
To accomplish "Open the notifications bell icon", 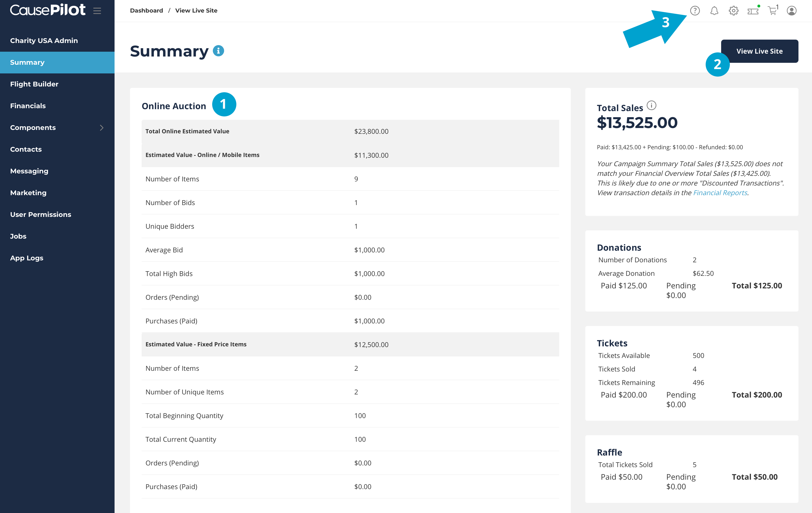I will [x=714, y=11].
